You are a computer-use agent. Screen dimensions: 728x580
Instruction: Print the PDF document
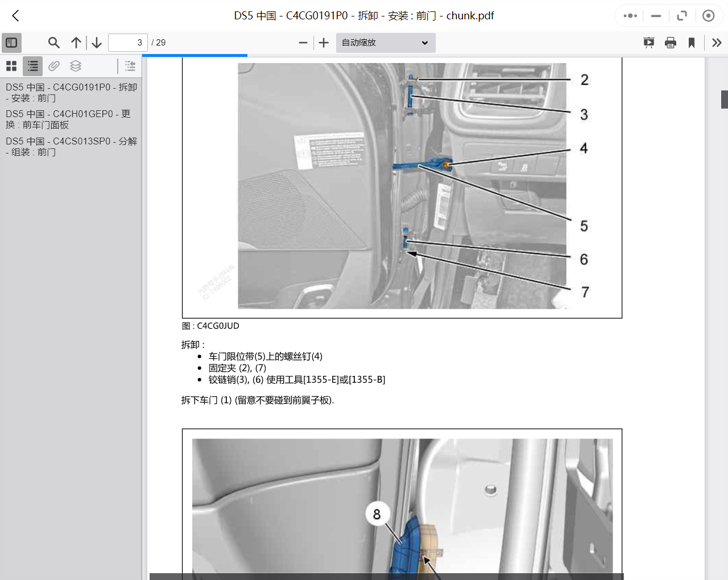(x=671, y=43)
